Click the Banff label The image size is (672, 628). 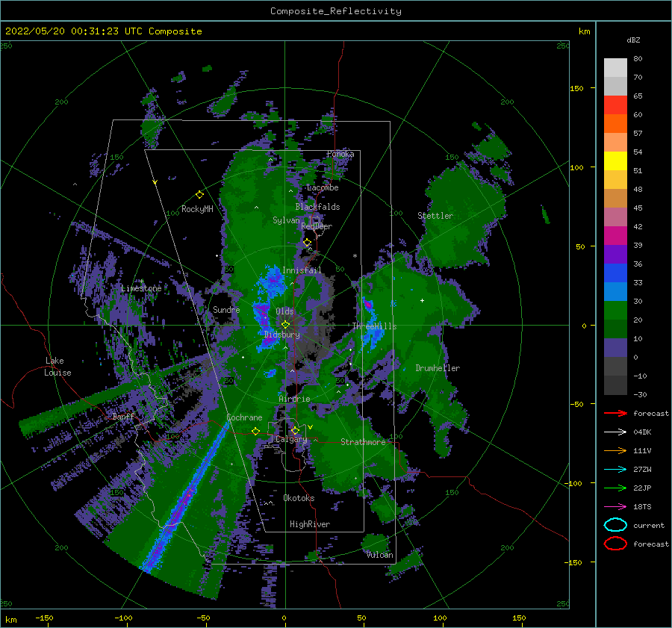click(x=123, y=416)
